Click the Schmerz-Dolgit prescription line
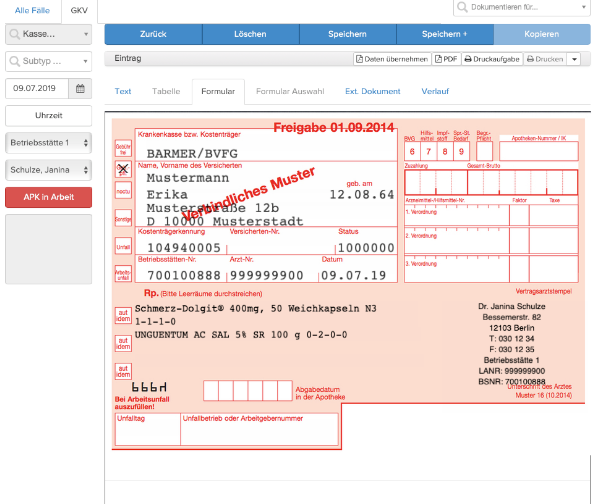The width and height of the screenshot is (592, 504). (x=256, y=309)
